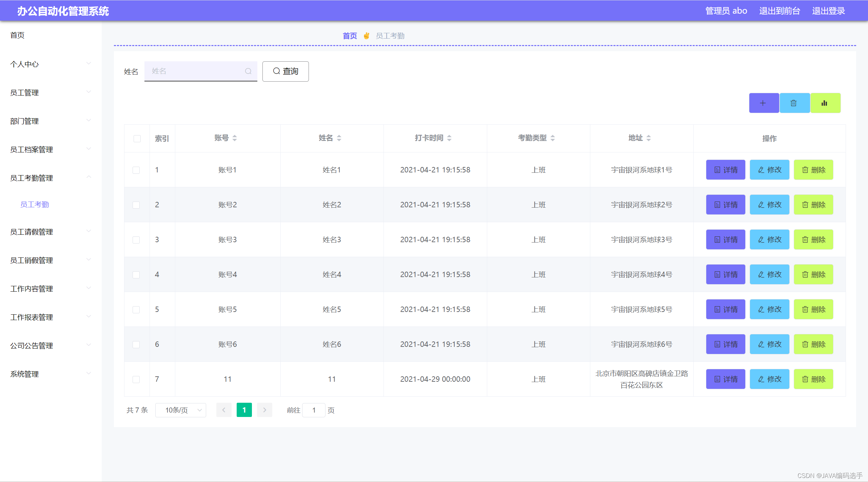Screen dimensions: 868x482
Task: Click 删除 for row 账号4
Action: [813, 274]
